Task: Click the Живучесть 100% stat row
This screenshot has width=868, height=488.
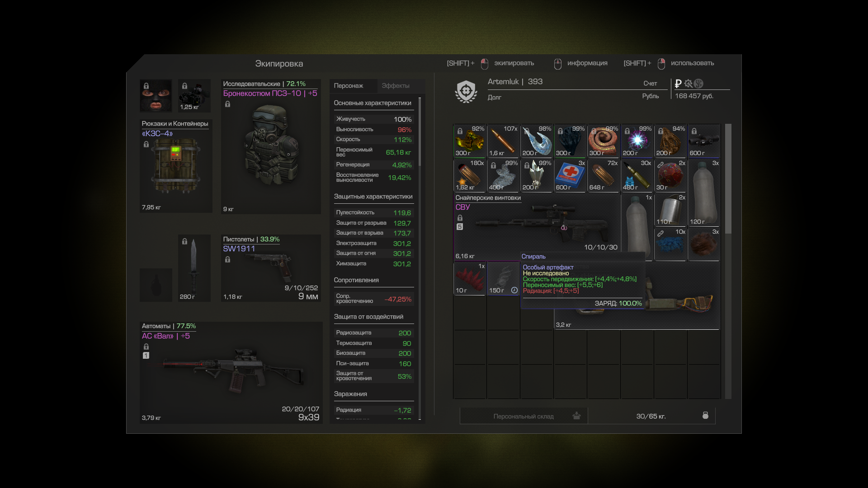Action: [x=373, y=119]
